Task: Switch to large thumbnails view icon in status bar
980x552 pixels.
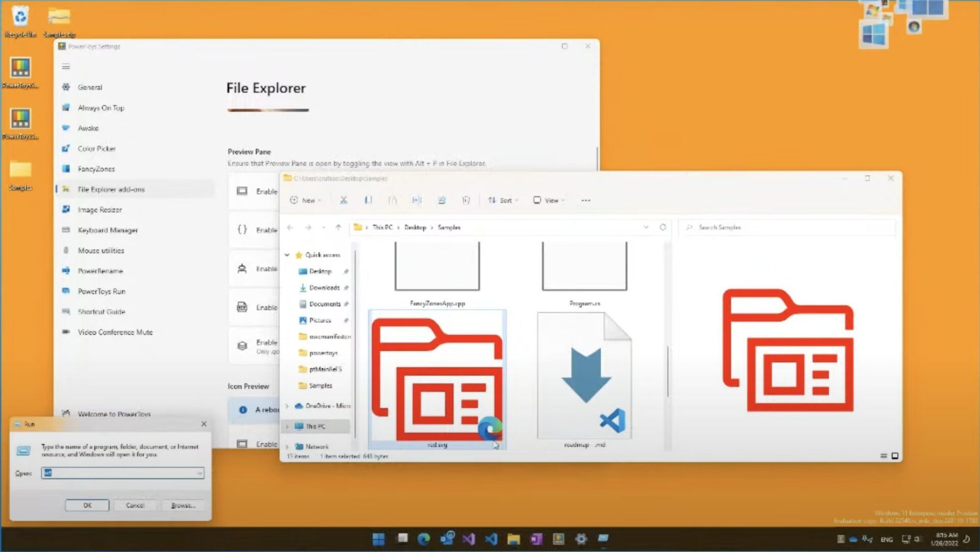Action: click(x=895, y=456)
